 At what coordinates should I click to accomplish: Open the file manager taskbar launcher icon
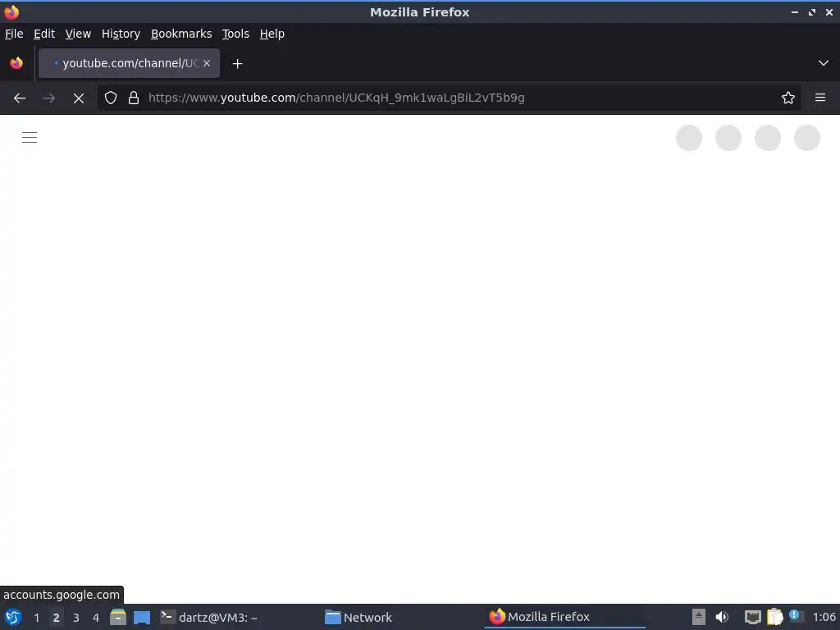pyautogui.click(x=118, y=617)
